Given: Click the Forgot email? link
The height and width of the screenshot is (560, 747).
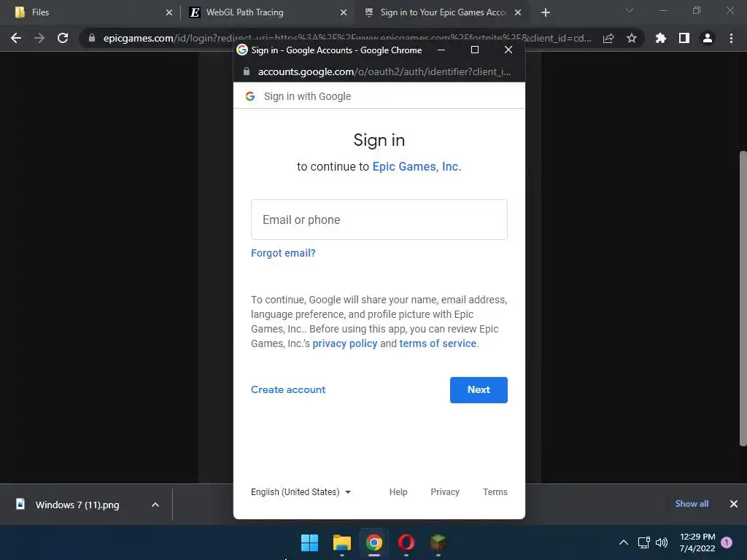Looking at the screenshot, I should pos(284,253).
